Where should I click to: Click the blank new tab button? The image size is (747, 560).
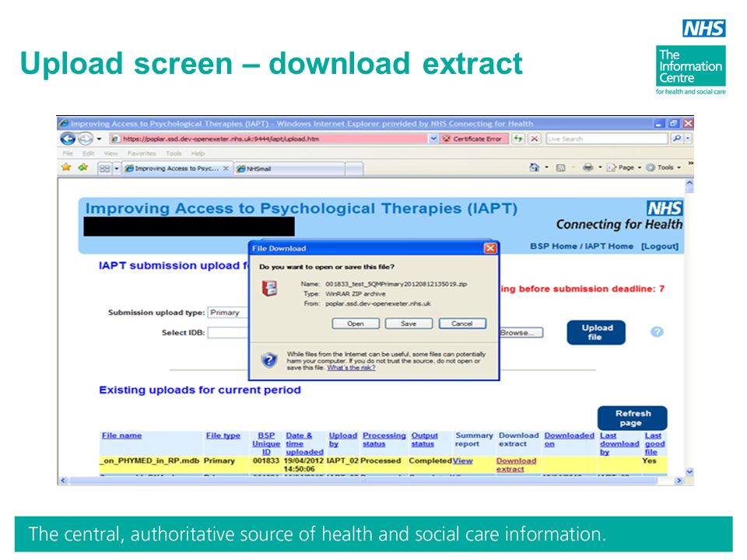point(354,169)
